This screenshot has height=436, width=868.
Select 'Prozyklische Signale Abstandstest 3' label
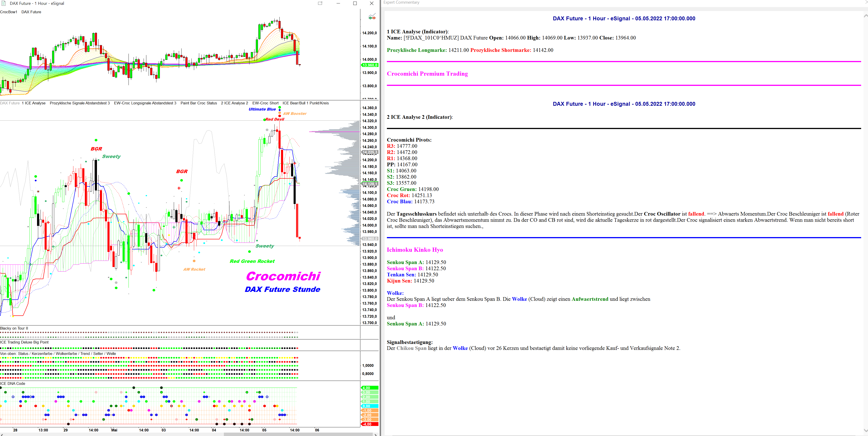click(x=80, y=103)
